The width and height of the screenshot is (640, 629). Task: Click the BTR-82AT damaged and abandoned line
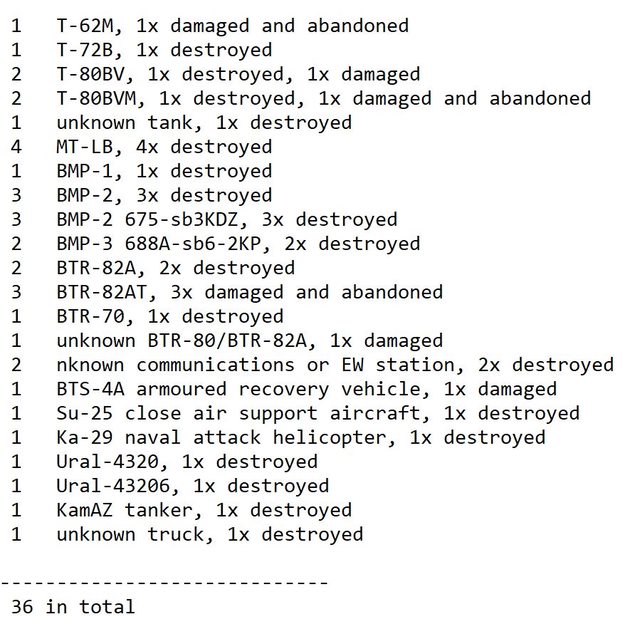click(x=249, y=292)
